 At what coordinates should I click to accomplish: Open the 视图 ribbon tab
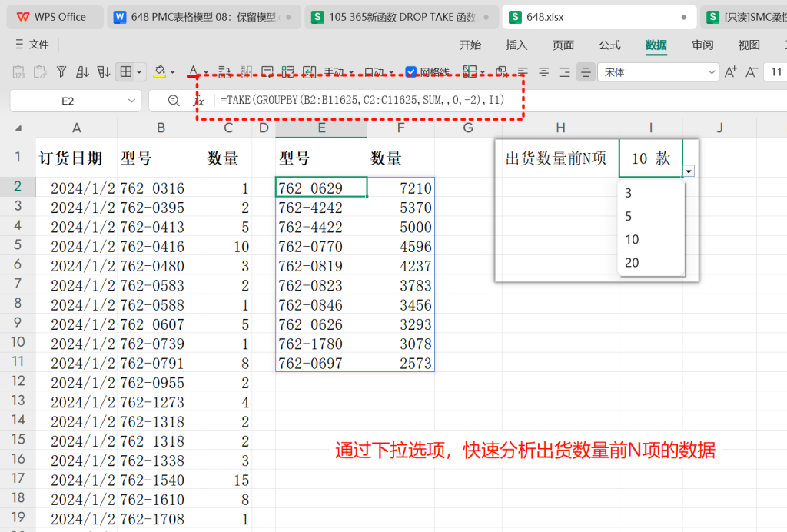(x=749, y=45)
